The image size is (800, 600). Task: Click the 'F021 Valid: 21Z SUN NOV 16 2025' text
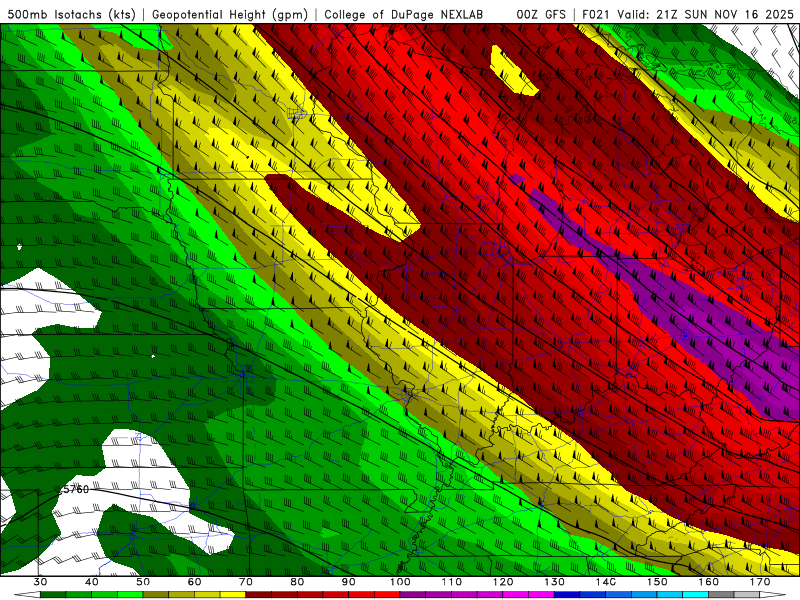click(688, 14)
